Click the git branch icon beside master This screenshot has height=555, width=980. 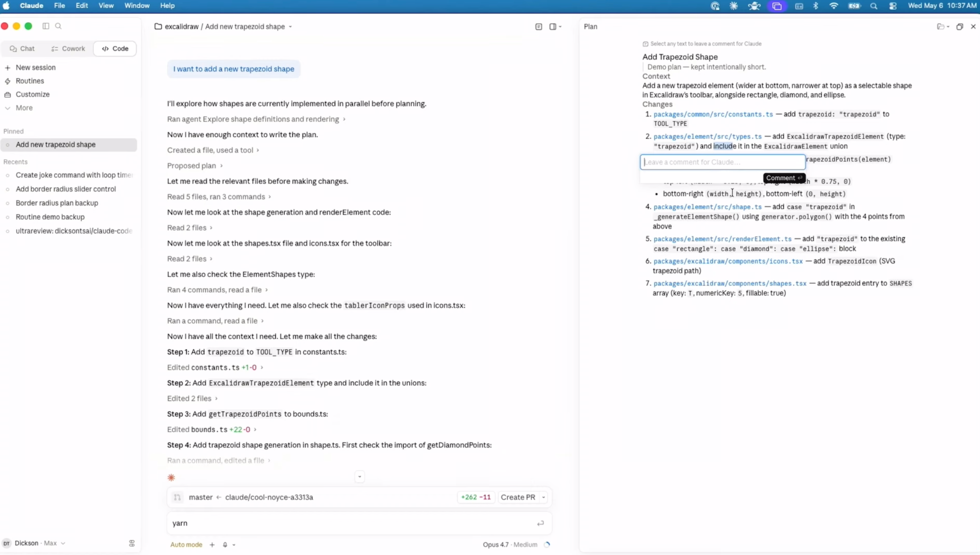click(x=178, y=497)
